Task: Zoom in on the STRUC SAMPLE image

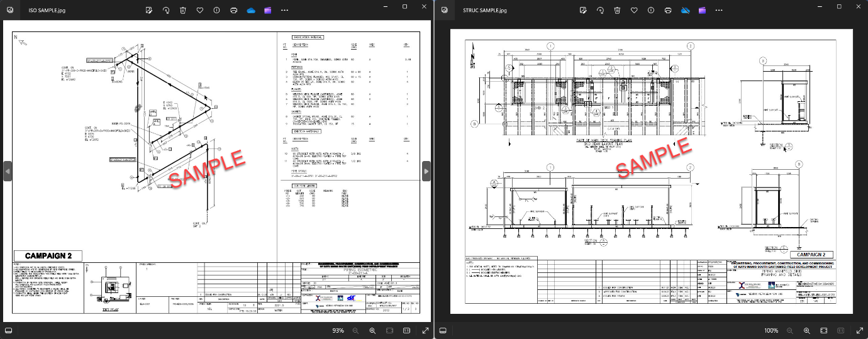Action: click(x=807, y=330)
